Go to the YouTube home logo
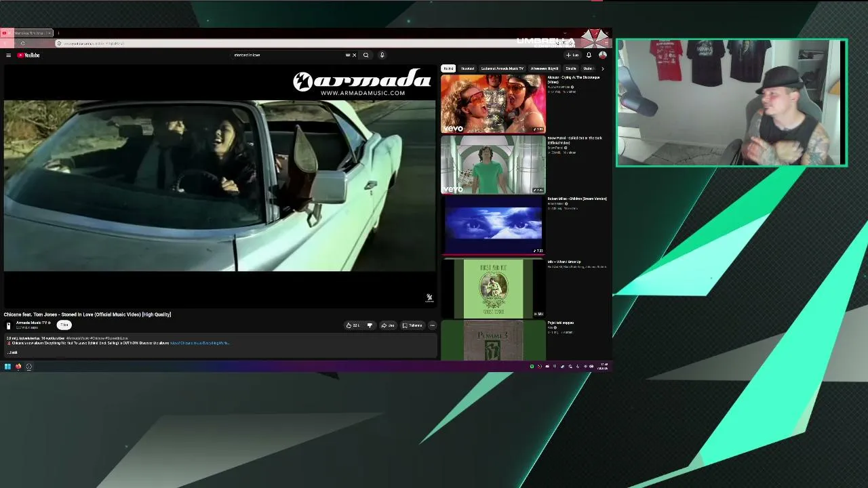Screen dimensions: 868x488 click(28, 56)
